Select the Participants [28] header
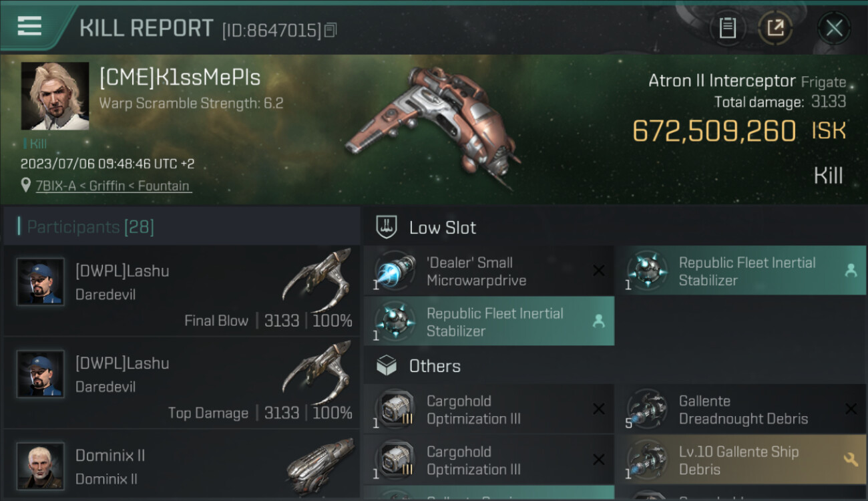Screen dimensions: 868x501 pyautogui.click(x=90, y=227)
